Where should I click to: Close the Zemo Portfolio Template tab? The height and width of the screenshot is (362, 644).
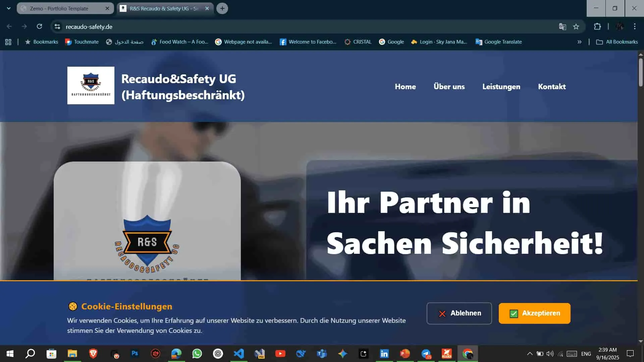(x=107, y=8)
